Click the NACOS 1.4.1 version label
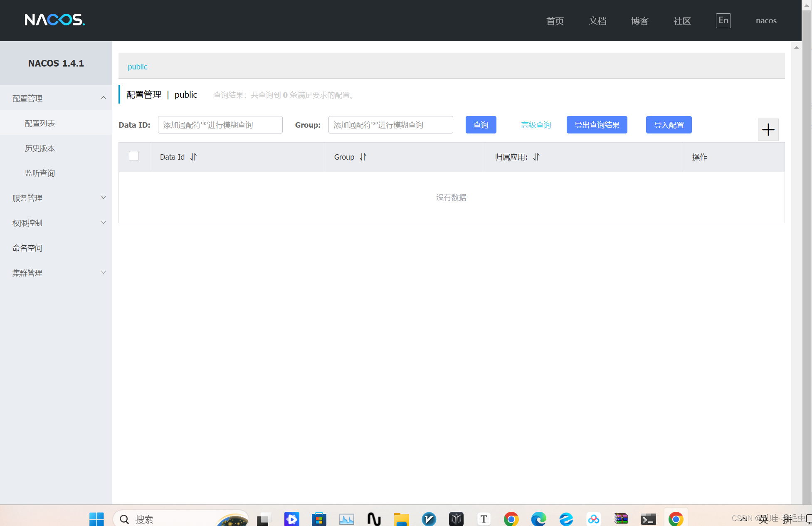Image resolution: width=812 pixels, height=526 pixels. coord(56,63)
